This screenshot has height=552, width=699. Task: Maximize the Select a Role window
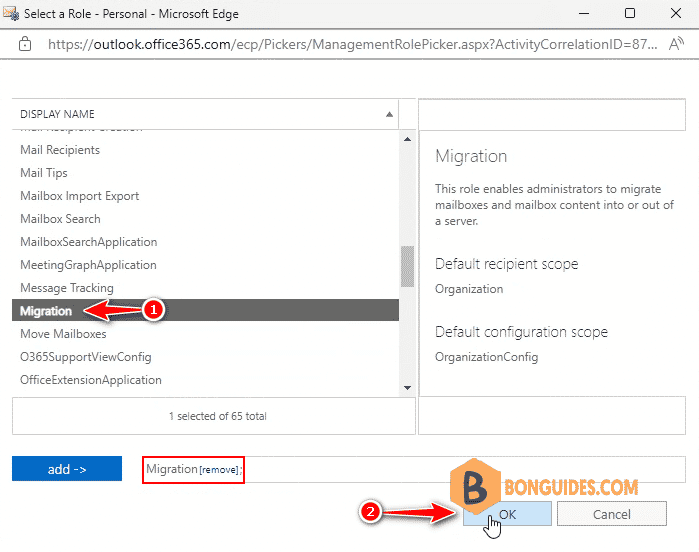pos(630,13)
